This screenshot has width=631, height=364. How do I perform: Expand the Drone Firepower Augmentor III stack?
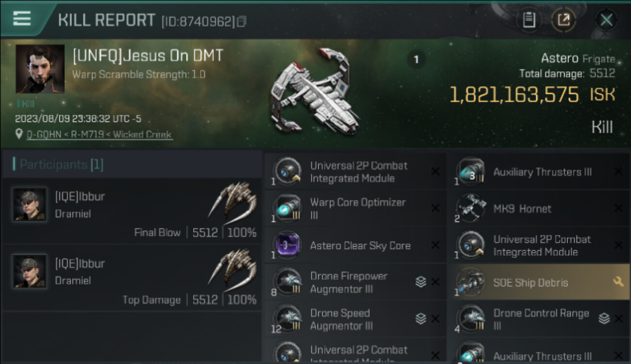tap(420, 282)
